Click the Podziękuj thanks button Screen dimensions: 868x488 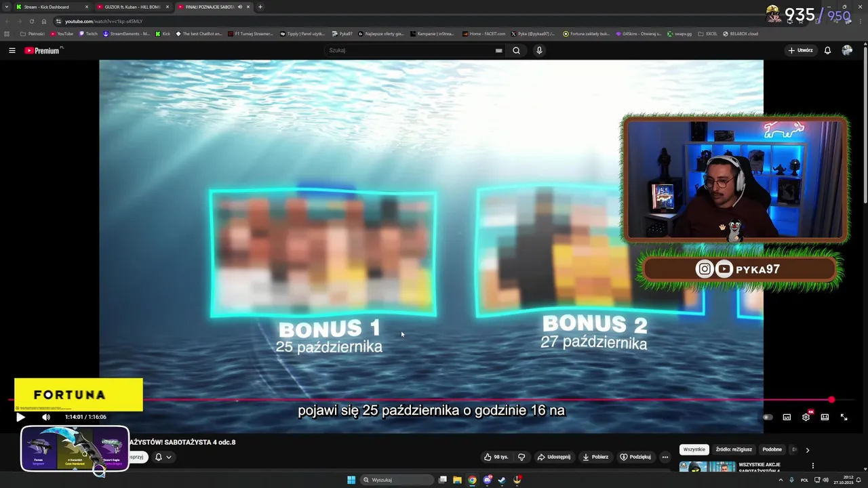tap(635, 457)
